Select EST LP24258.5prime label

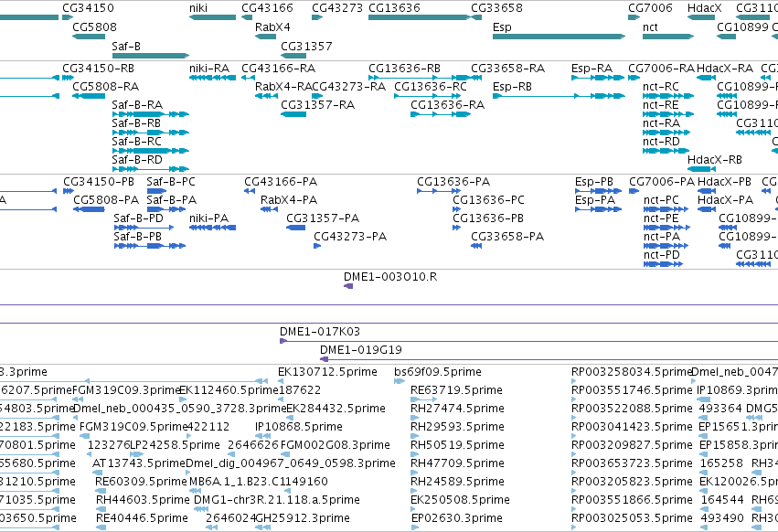coord(175,445)
